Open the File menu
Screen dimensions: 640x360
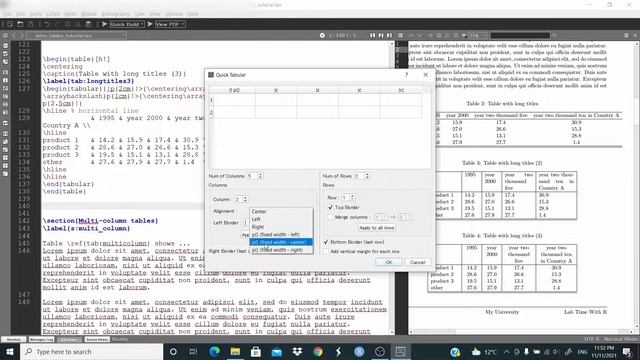7,14
